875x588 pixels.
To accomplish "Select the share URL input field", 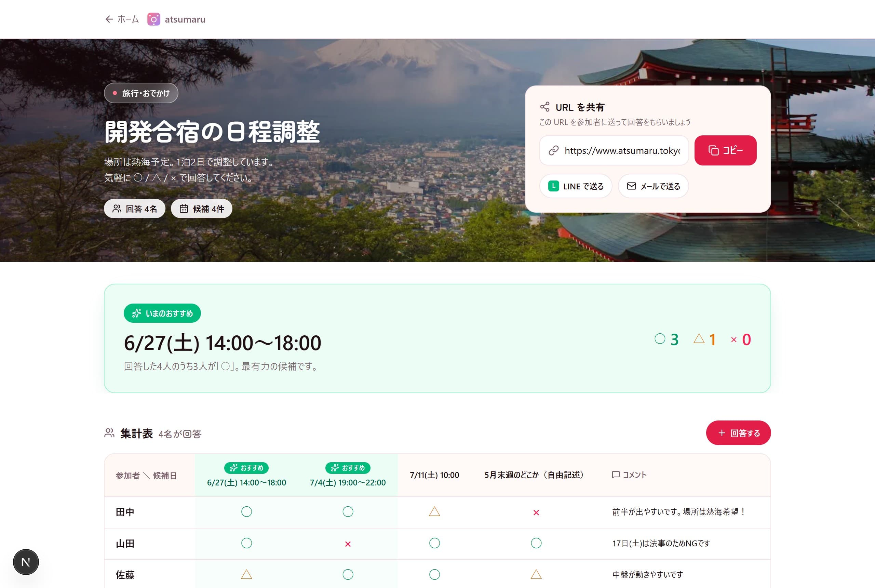I will [x=614, y=150].
